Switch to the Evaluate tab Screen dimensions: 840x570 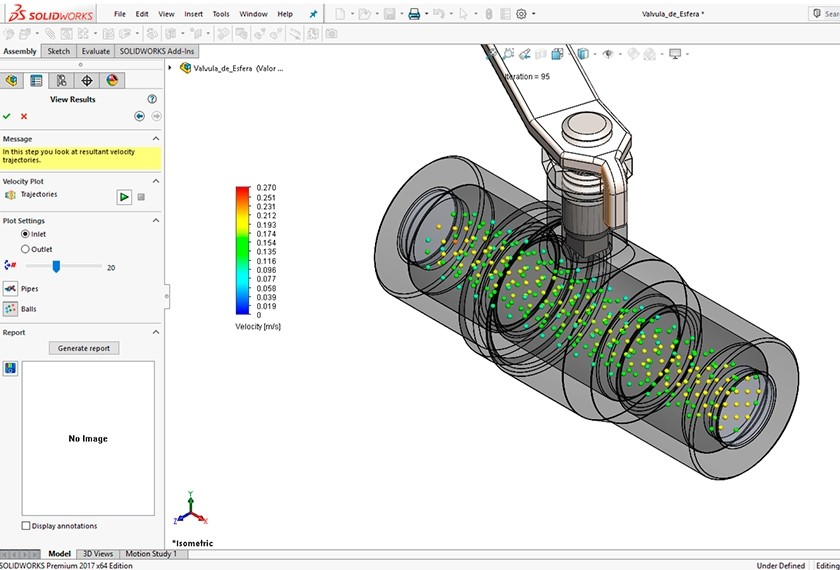click(96, 51)
